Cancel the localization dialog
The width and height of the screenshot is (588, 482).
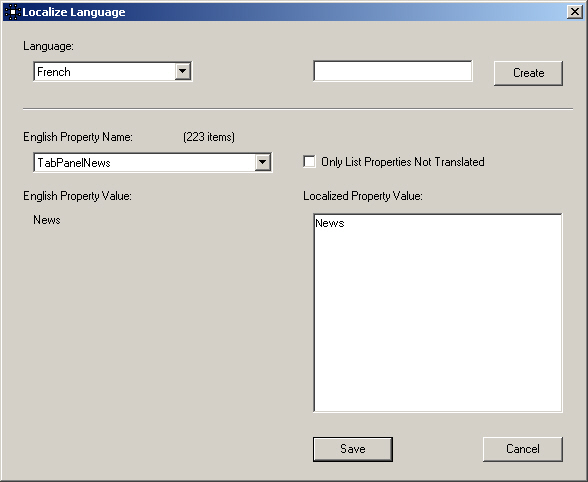523,449
